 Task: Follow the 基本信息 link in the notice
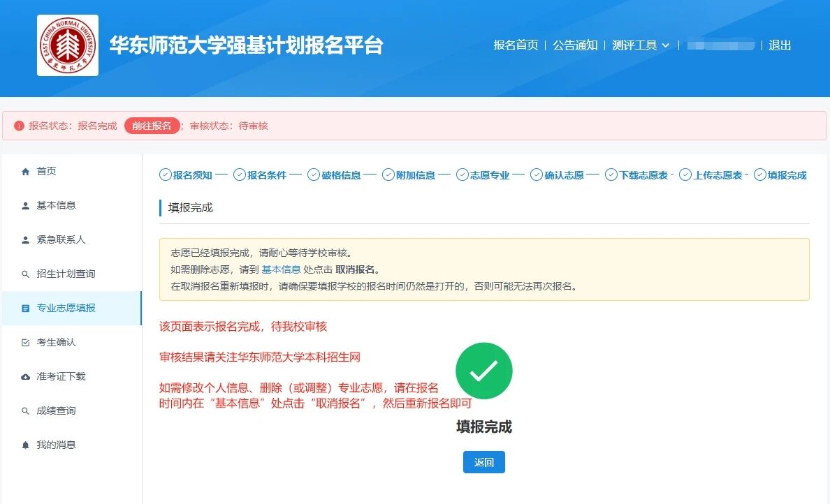[281, 269]
